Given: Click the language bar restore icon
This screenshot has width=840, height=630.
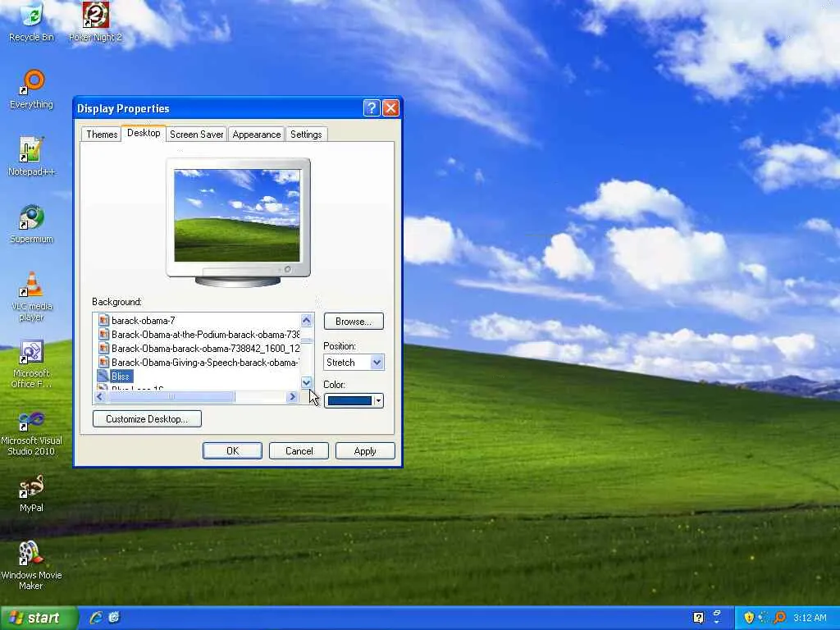Looking at the screenshot, I should pyautogui.click(x=717, y=614).
